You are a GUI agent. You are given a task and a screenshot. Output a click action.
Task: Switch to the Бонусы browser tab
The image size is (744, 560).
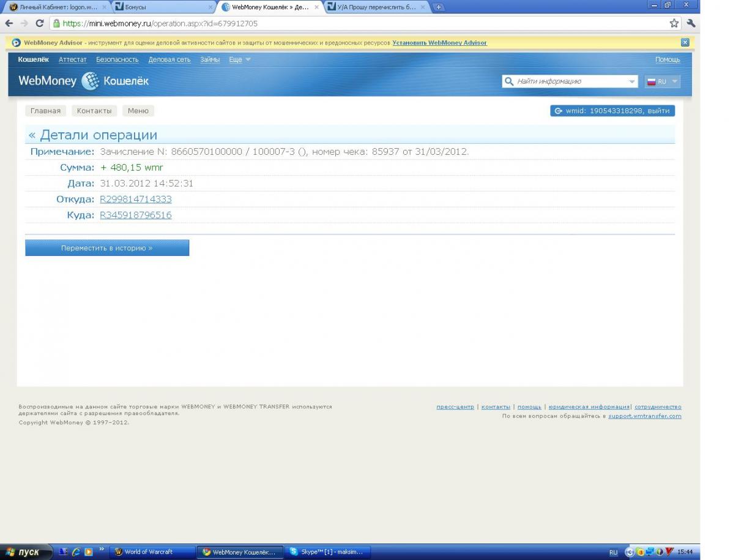pos(162,7)
